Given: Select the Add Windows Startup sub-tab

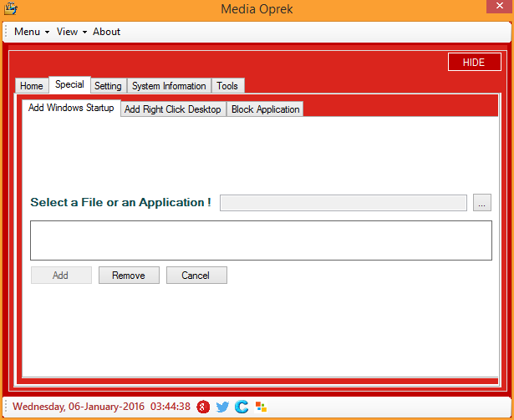Looking at the screenshot, I should 71,108.
